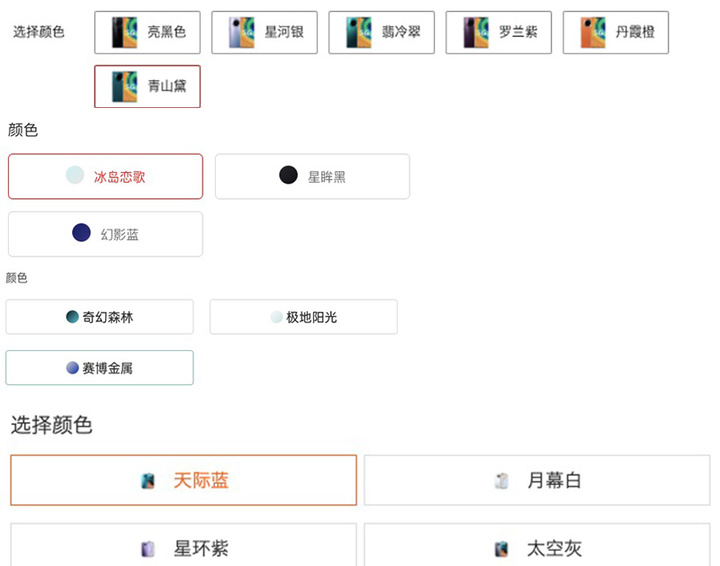Image resolution: width=720 pixels, height=566 pixels.
Task: Select the 青山黛 color option
Action: click(147, 87)
